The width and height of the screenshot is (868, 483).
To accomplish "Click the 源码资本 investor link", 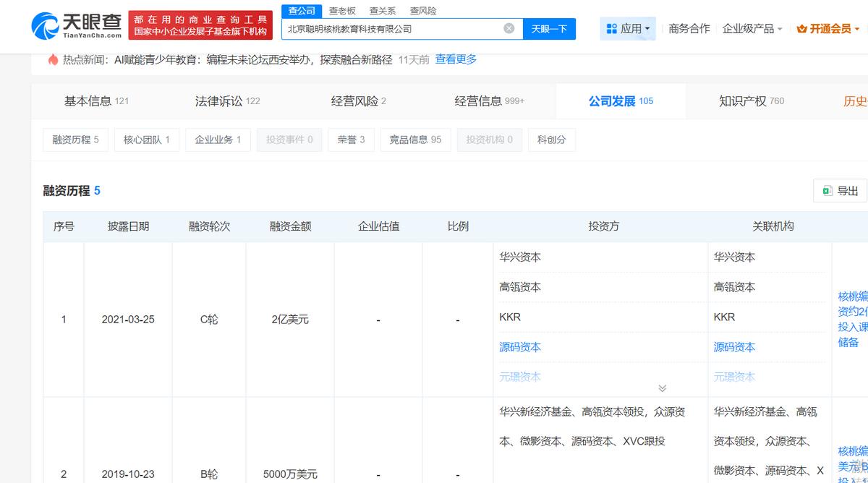I will 520,347.
